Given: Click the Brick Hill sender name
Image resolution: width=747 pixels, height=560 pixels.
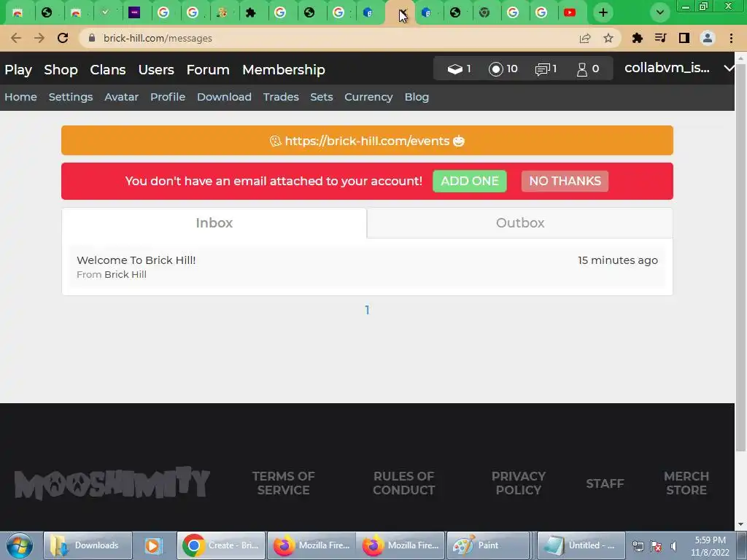Looking at the screenshot, I should click(125, 275).
